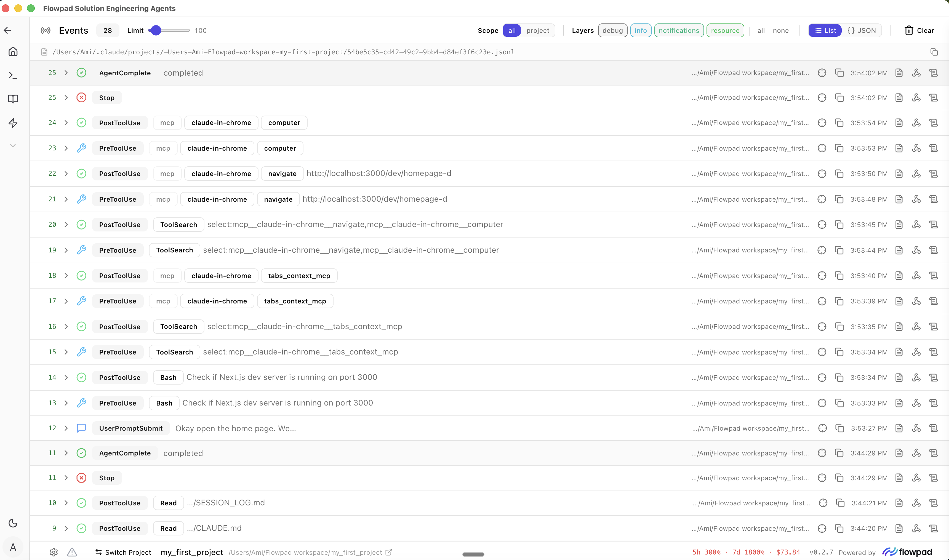Open the book/docs sidebar icon
949x560 pixels.
(x=13, y=99)
